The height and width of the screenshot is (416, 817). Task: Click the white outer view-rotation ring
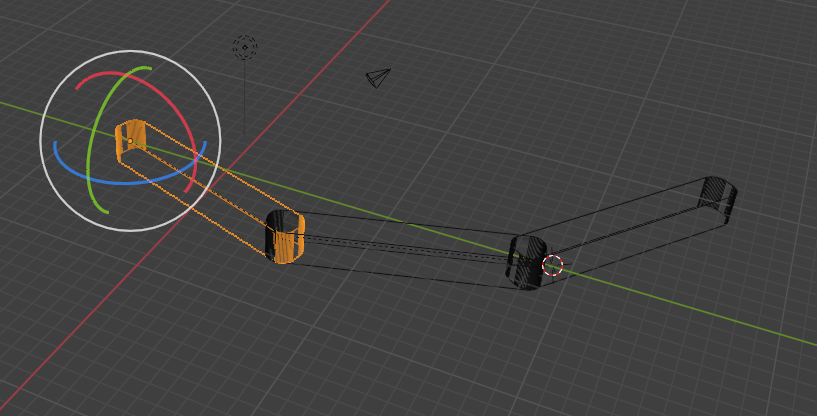tap(130, 51)
